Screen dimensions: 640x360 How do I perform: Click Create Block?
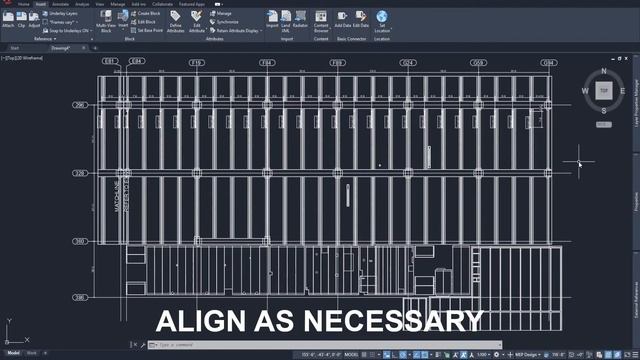coord(146,13)
